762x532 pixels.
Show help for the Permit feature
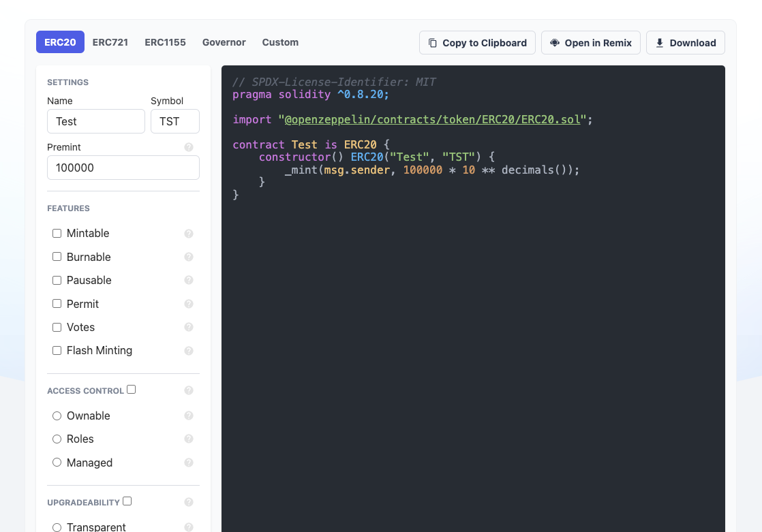(189, 304)
